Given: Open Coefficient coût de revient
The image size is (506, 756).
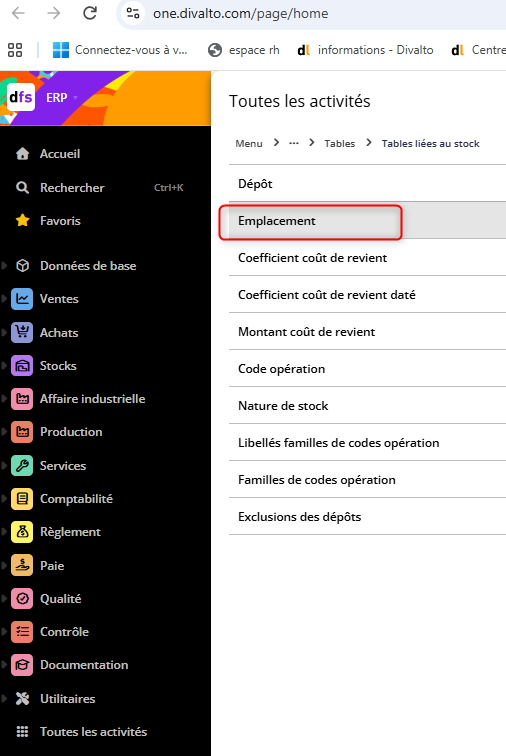Looking at the screenshot, I should pyautogui.click(x=367, y=258).
